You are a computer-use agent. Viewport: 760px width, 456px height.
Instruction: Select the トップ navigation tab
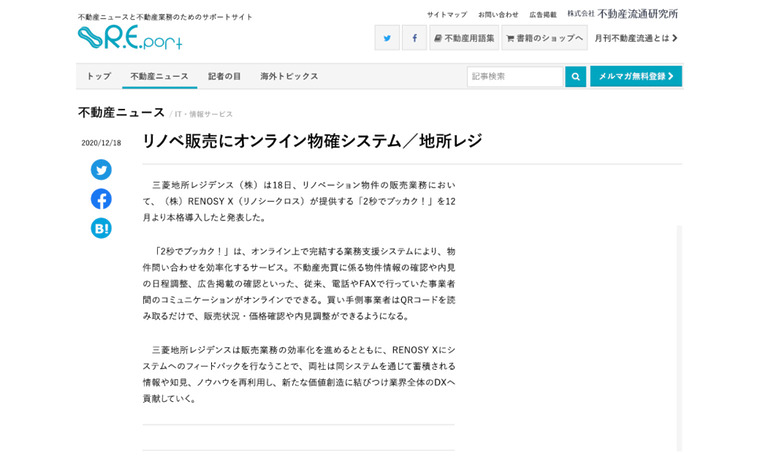tap(98, 76)
